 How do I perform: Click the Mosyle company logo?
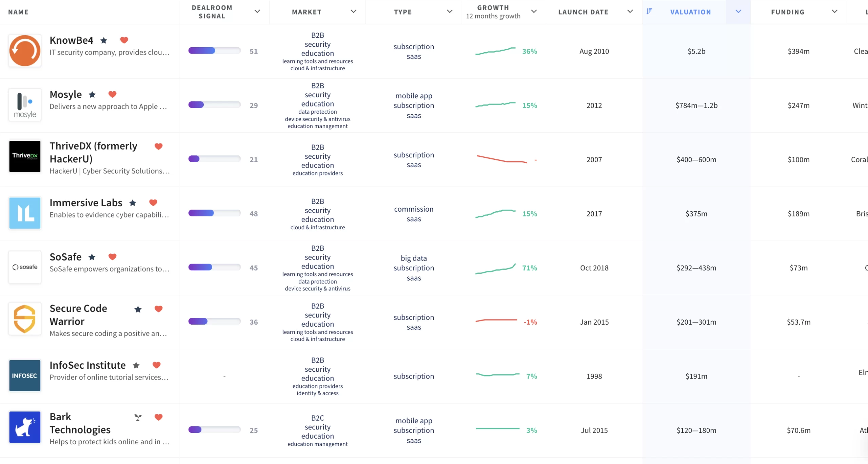pyautogui.click(x=25, y=105)
